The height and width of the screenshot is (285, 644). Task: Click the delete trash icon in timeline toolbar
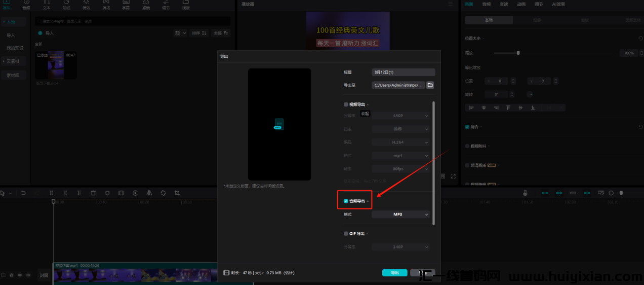pyautogui.click(x=93, y=193)
